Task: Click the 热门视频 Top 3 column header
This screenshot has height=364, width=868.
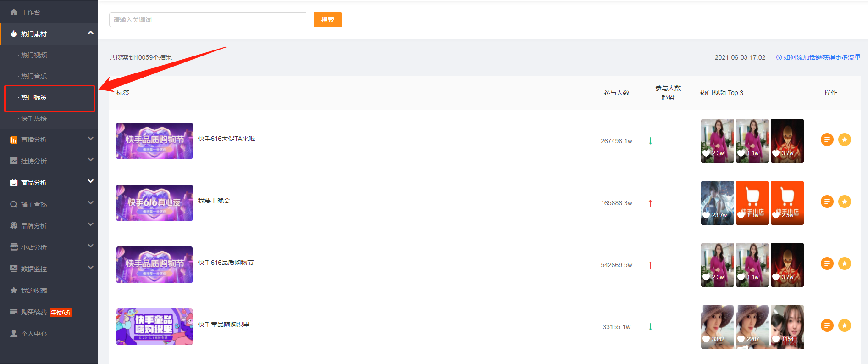Action: (x=722, y=93)
